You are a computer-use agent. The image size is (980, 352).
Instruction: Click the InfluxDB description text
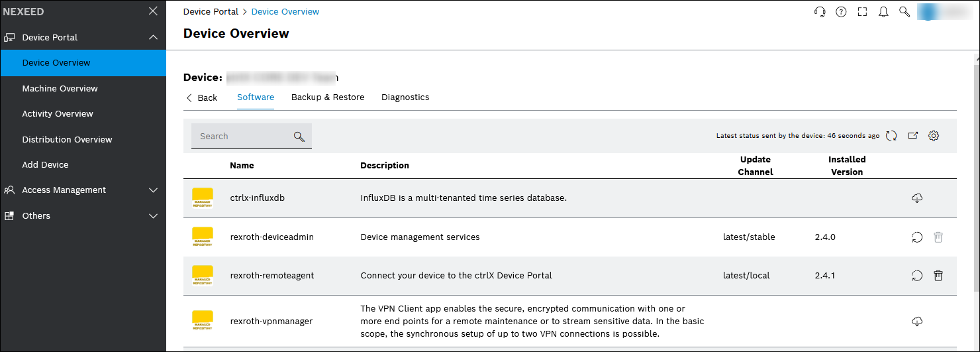tap(464, 198)
